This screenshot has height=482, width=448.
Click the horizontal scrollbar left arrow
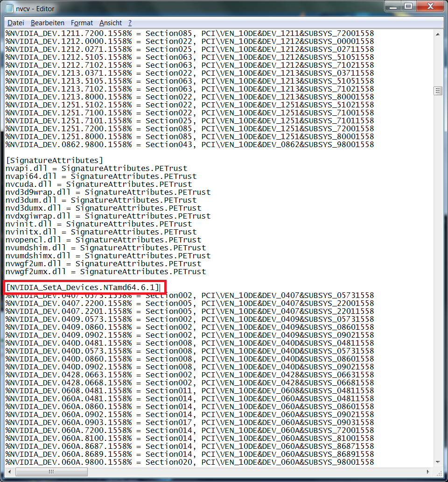(x=9, y=472)
